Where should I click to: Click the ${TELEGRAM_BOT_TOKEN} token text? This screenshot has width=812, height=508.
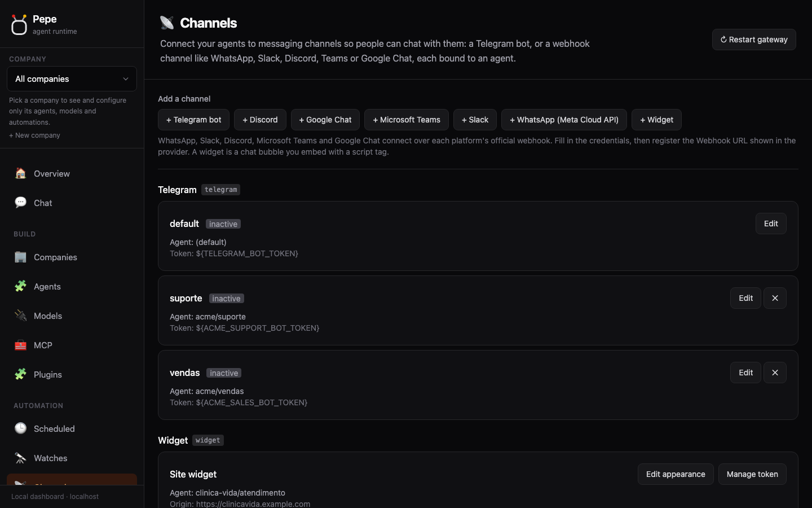click(x=247, y=253)
